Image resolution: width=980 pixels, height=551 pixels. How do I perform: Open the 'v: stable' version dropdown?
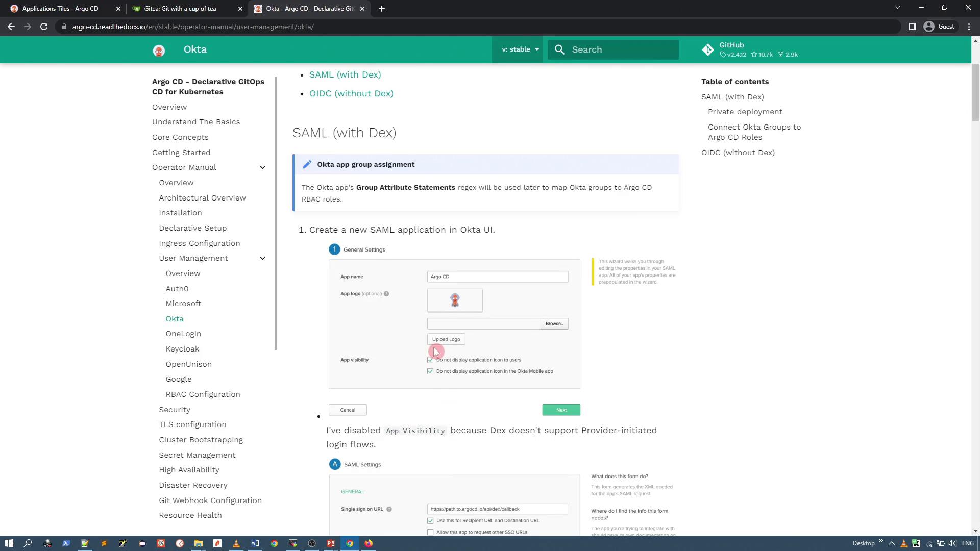tap(520, 49)
